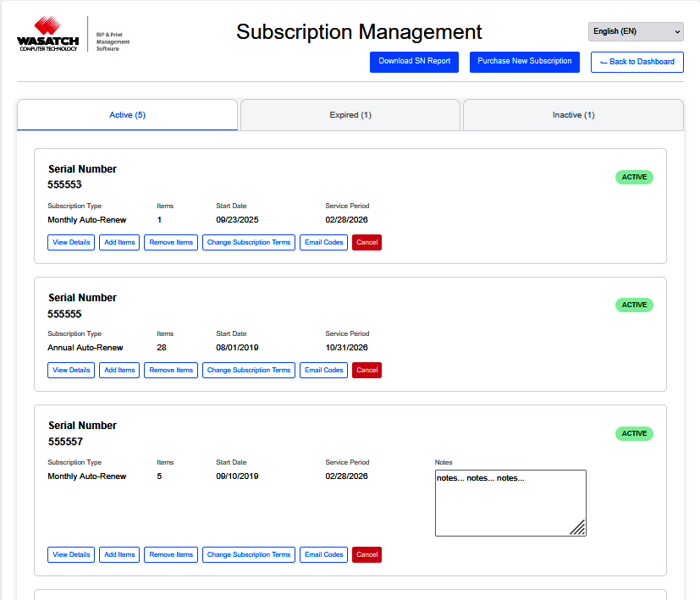The width and height of the screenshot is (700, 600).
Task: Email Codes for serial number 555557
Action: tap(323, 555)
